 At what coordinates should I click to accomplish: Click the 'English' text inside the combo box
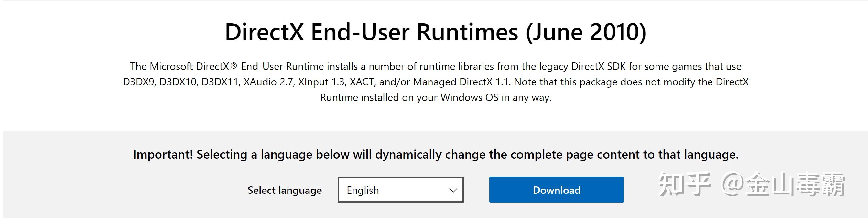363,190
